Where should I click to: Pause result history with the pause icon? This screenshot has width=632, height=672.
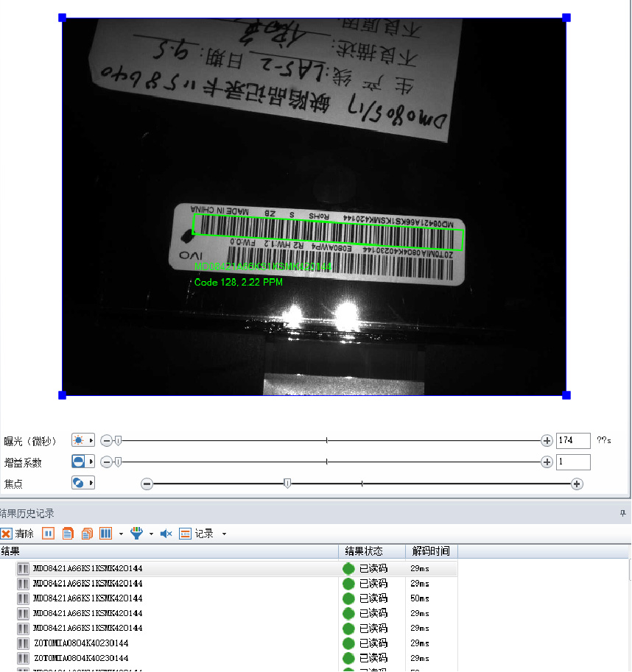(48, 534)
